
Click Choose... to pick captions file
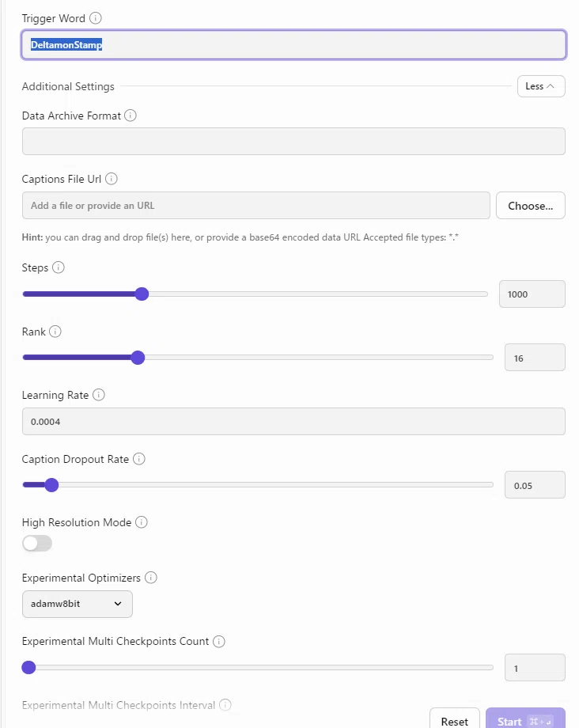530,206
